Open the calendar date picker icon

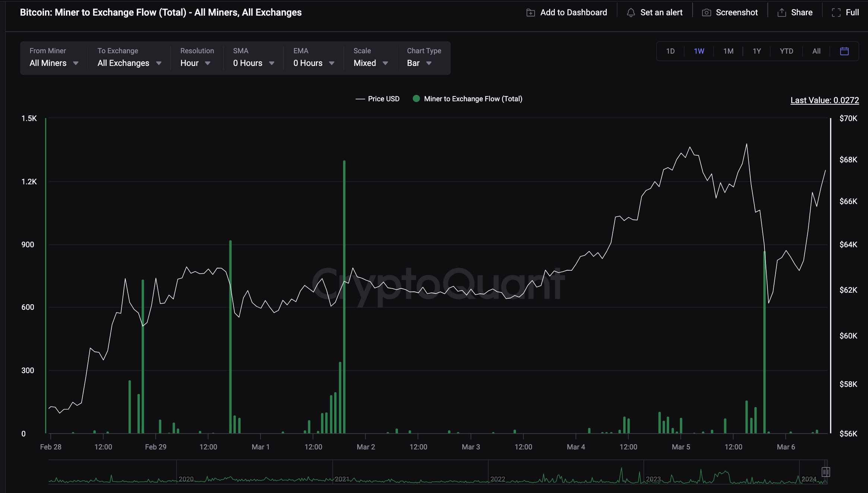tap(844, 51)
